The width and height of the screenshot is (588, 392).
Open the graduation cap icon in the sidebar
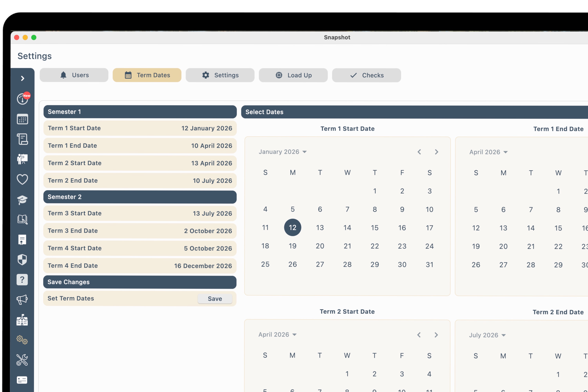click(x=22, y=200)
